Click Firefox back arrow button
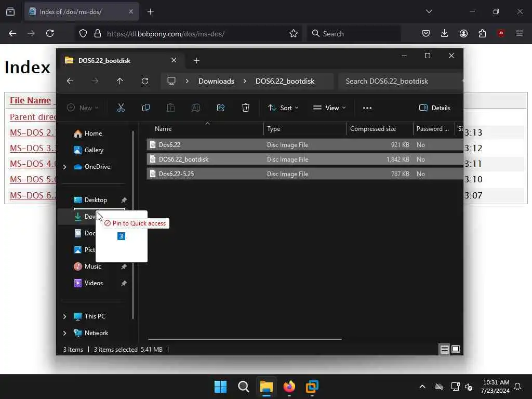Viewport: 532px width, 399px height. (x=12, y=34)
